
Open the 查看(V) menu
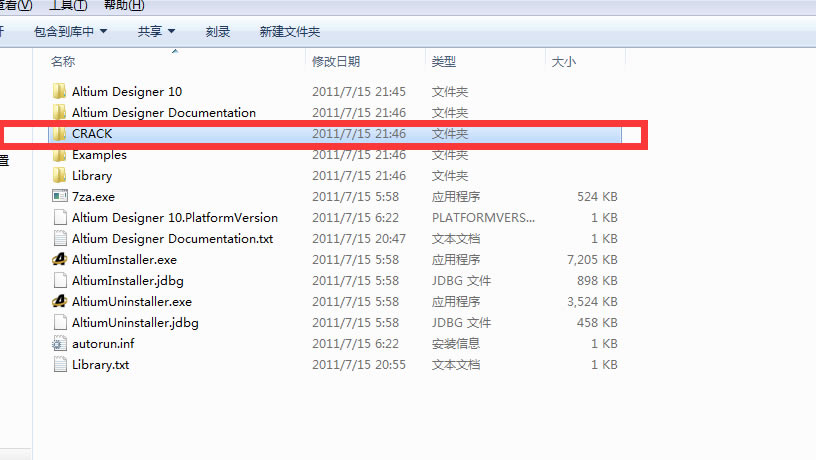point(16,6)
